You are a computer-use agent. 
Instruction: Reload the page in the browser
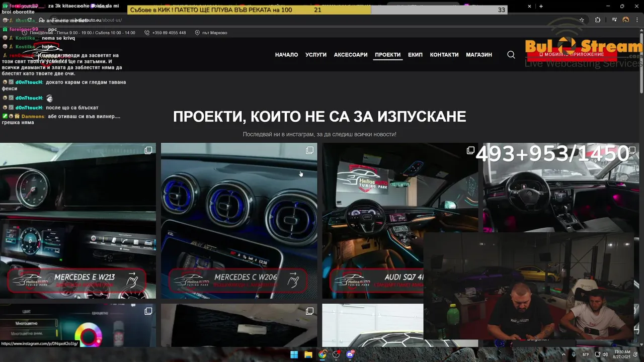pos(30,20)
